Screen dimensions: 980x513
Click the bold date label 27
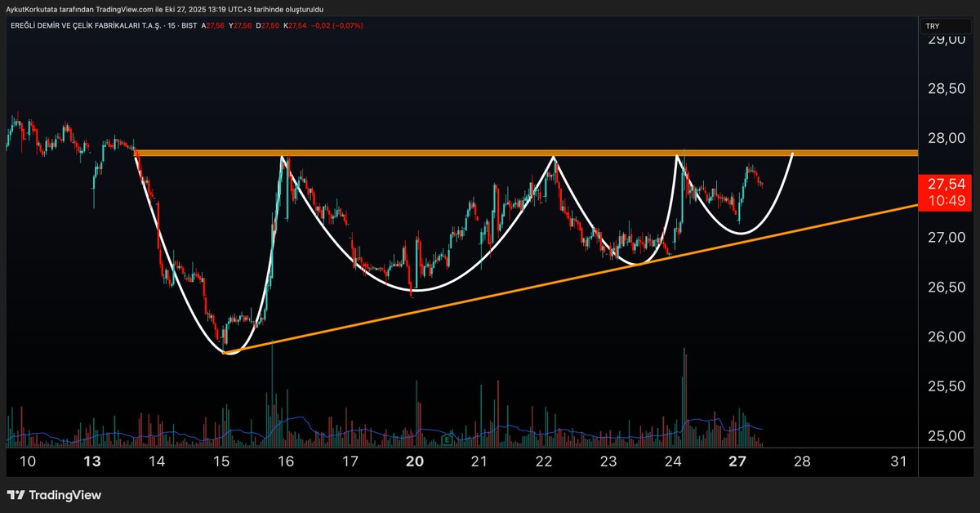(x=737, y=462)
